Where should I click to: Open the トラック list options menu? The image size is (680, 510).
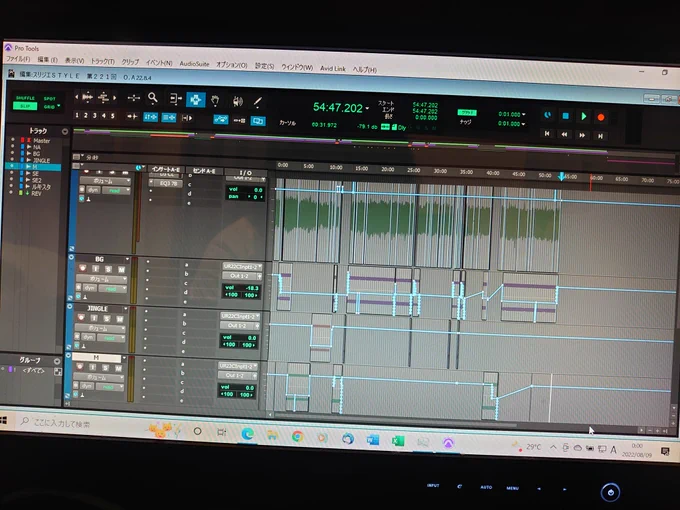click(x=65, y=131)
